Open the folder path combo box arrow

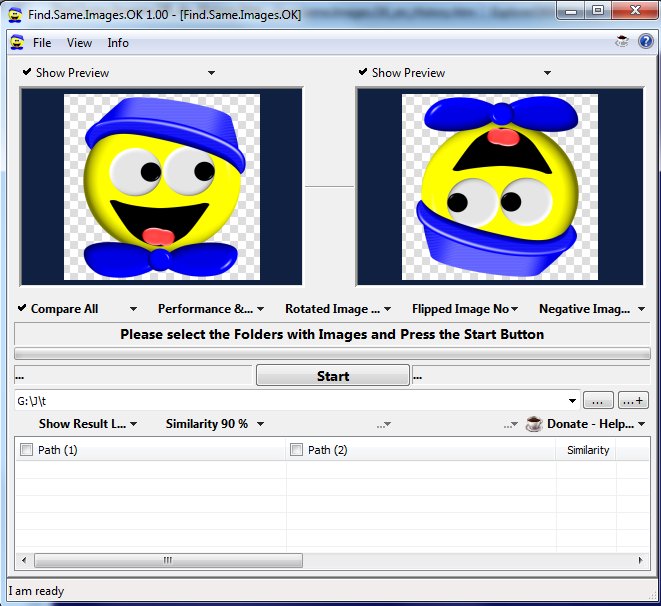tap(572, 401)
